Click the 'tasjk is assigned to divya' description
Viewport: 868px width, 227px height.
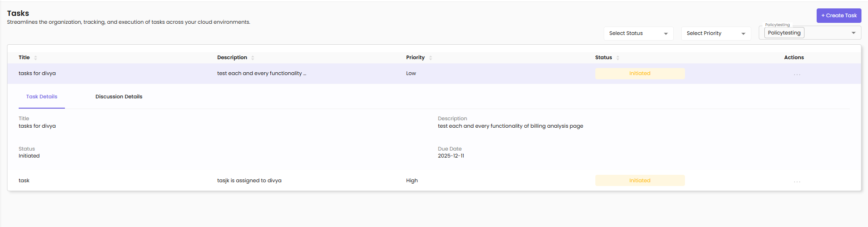click(249, 181)
